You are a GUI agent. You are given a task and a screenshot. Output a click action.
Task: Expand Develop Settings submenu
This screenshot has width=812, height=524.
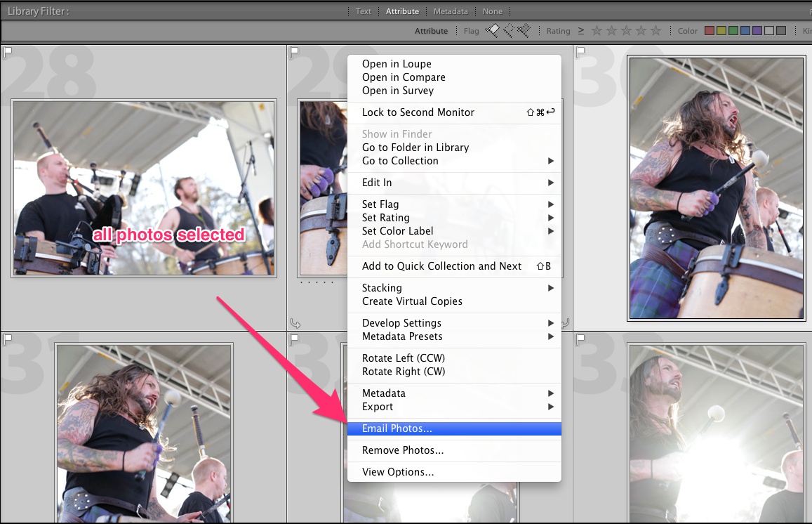coord(454,323)
